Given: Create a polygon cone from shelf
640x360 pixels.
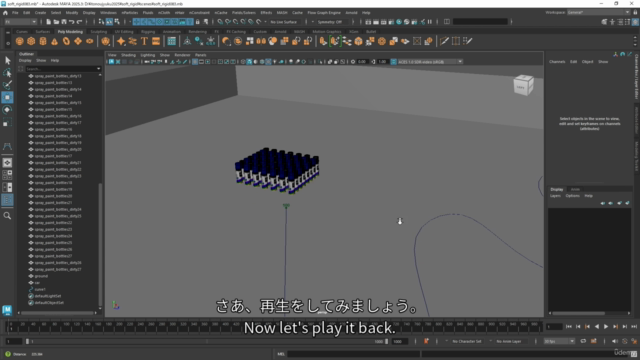Looking at the screenshot, I should tap(54, 41).
